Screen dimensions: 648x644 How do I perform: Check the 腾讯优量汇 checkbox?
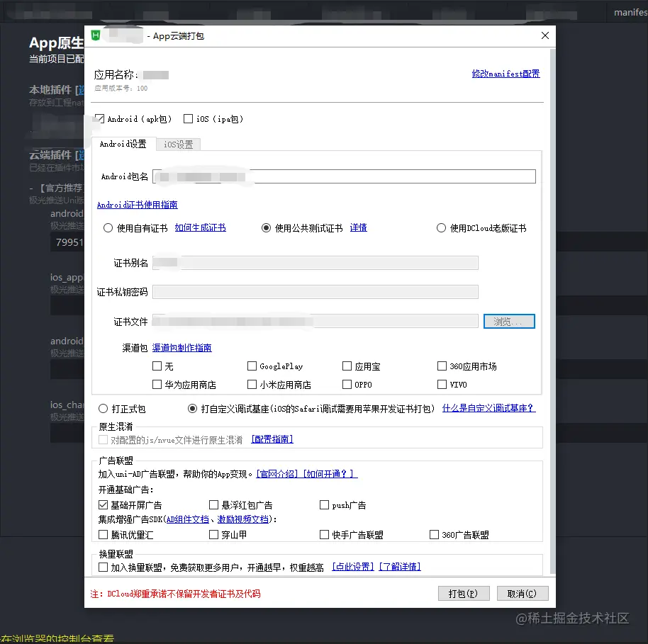pos(103,534)
